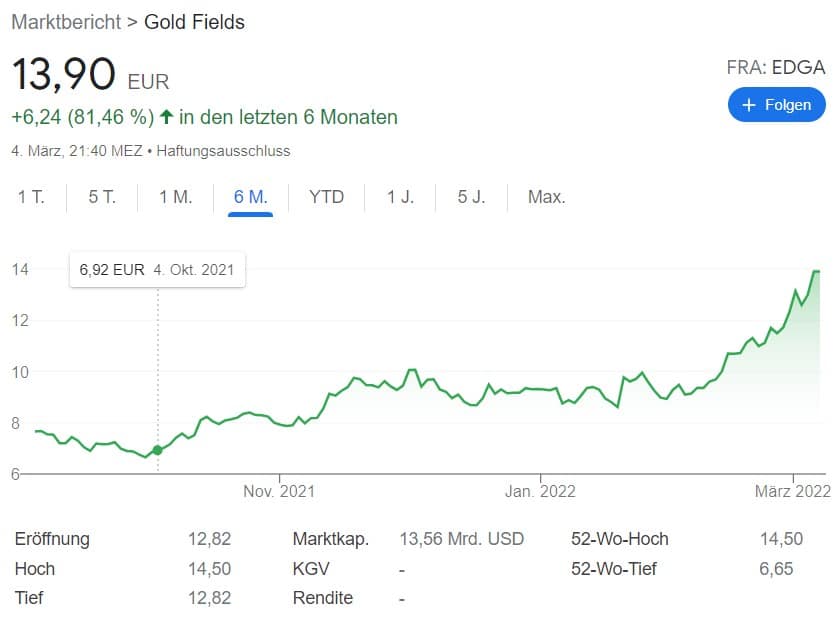Follow the Gold Fields stock via Folgen

777,105
